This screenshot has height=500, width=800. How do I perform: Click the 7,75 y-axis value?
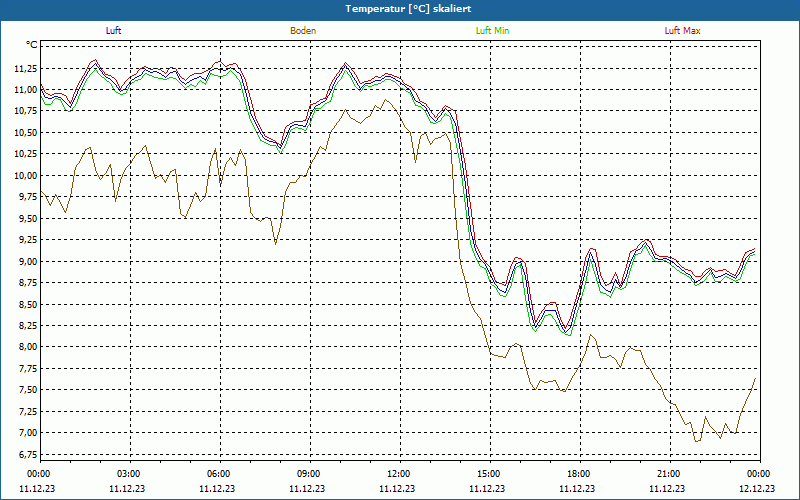click(27, 368)
